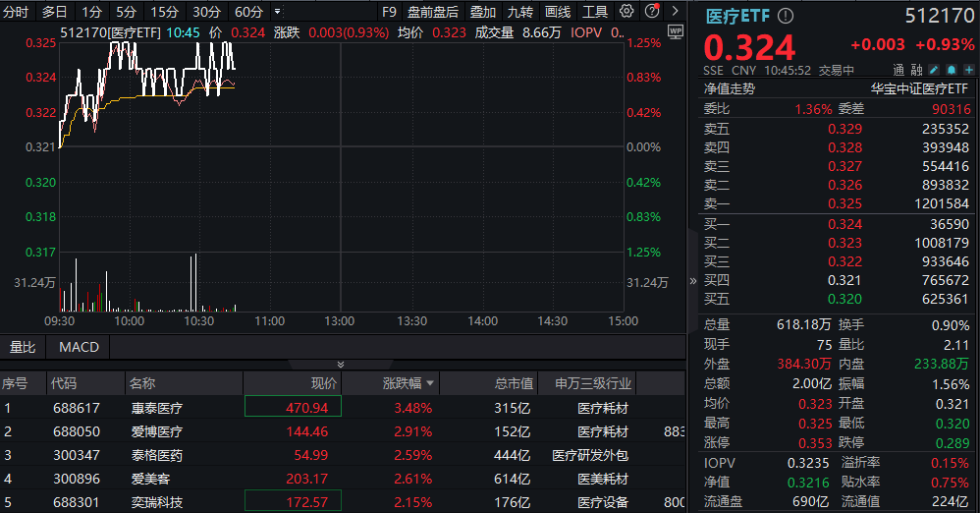The height and width of the screenshot is (513, 980).
Task: Select the 5分 timeframe tab
Action: [x=126, y=12]
